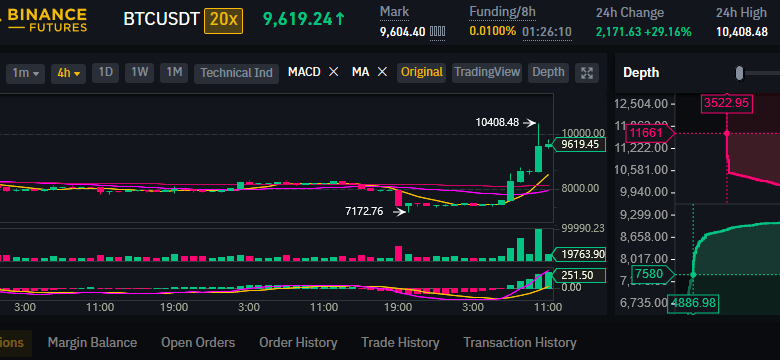Viewport: 780px width, 360px height.
Task: Open Order History tab
Action: (298, 343)
